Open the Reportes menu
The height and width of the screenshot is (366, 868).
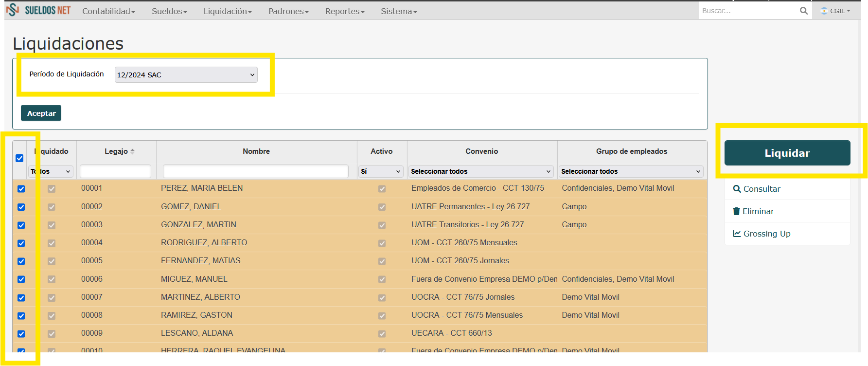(345, 11)
